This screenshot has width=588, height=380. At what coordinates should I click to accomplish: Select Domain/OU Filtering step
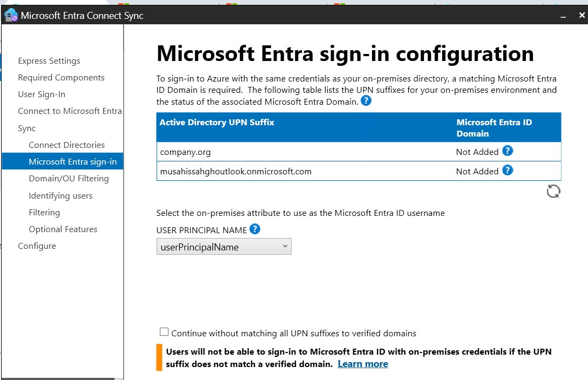click(69, 179)
